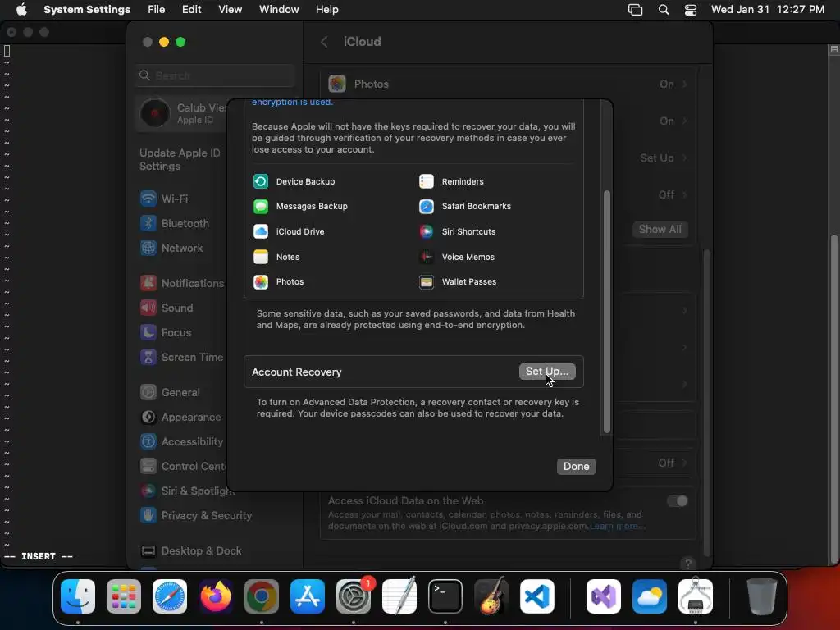Open Notifications in sidebar

coord(182,283)
